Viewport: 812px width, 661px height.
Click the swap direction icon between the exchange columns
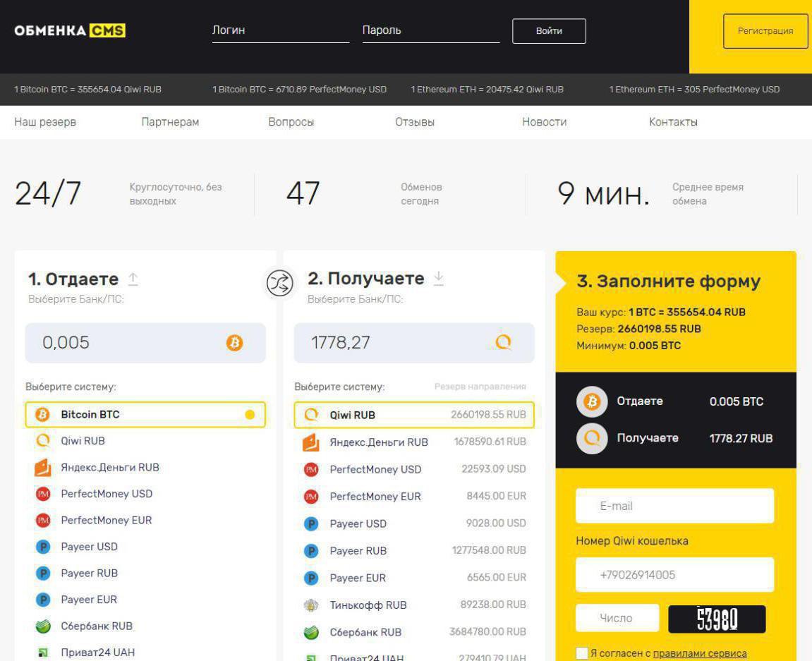click(x=279, y=283)
